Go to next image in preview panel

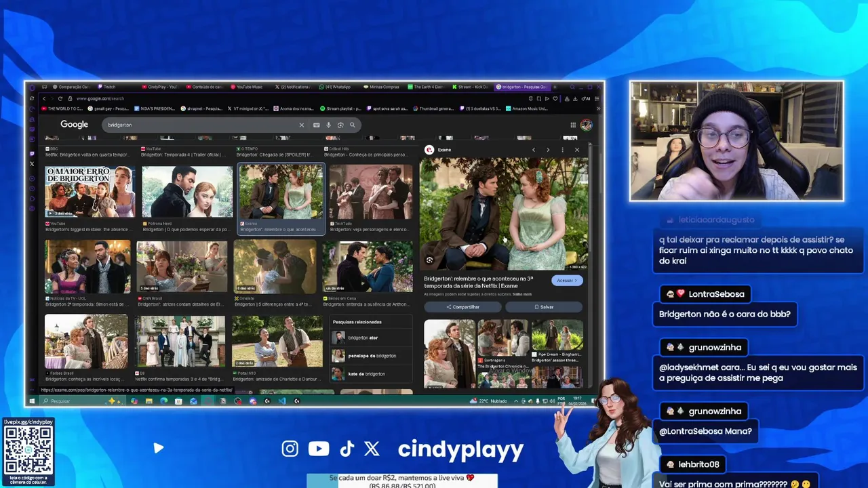tap(548, 150)
